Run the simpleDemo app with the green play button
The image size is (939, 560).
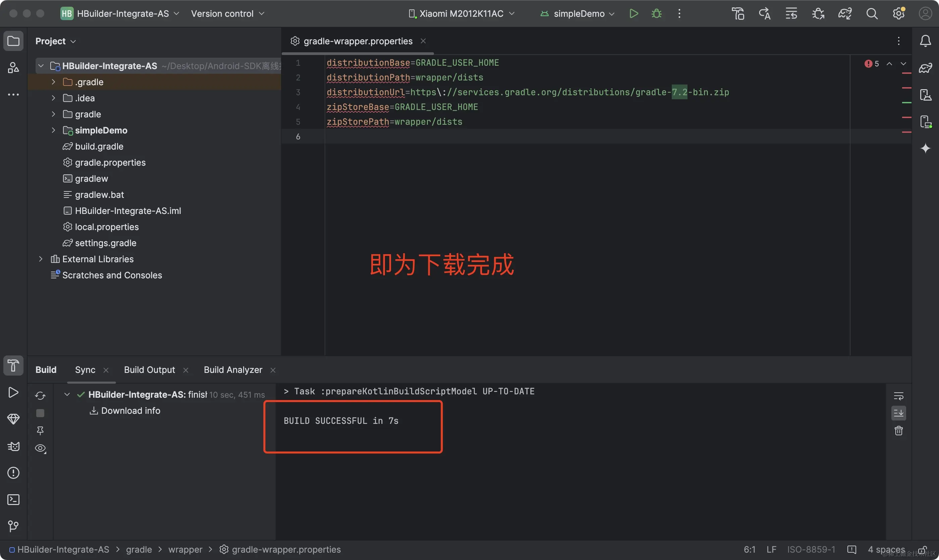click(x=634, y=14)
